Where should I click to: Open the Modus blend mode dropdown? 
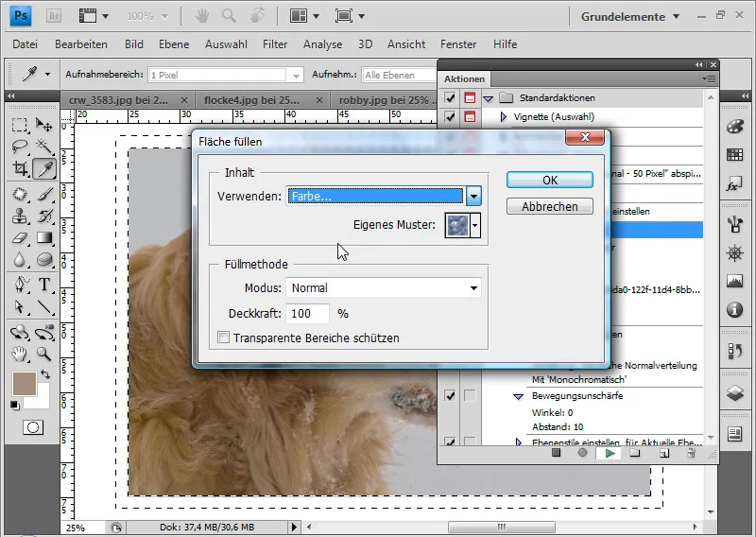(x=384, y=287)
